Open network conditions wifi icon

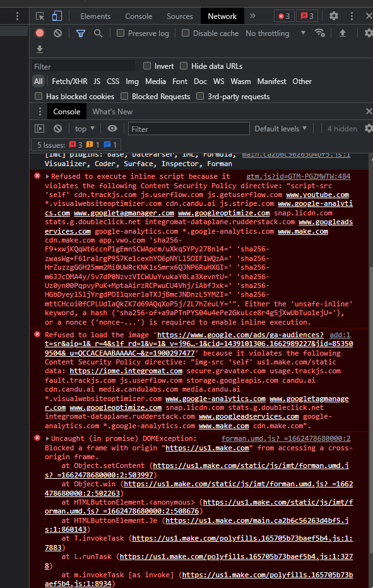320,33
